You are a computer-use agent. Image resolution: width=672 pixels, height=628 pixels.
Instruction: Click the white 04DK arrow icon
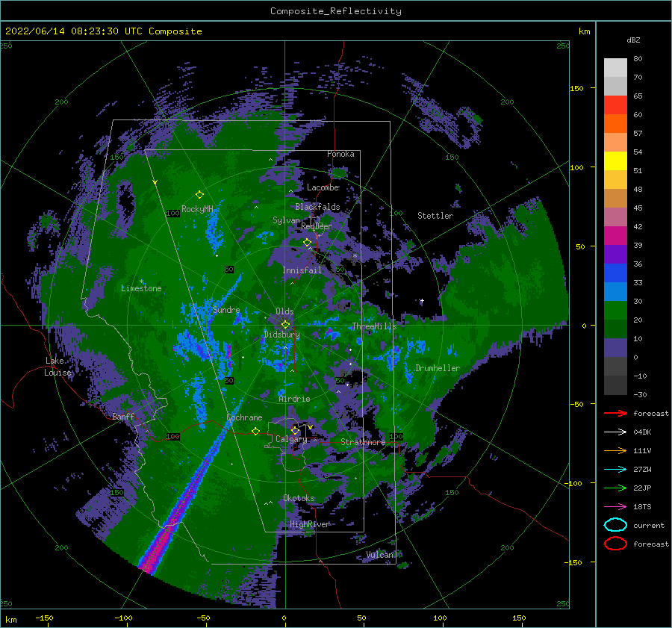(x=615, y=432)
